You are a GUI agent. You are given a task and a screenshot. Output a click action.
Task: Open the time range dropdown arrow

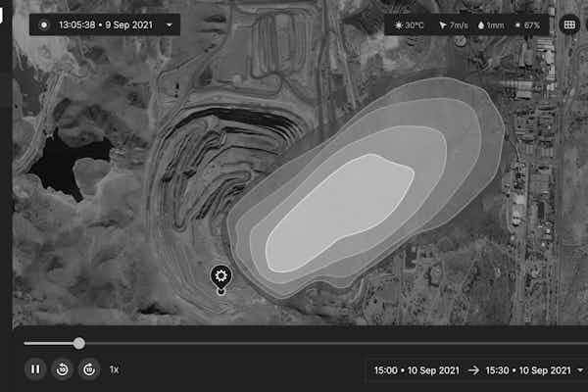580,370
